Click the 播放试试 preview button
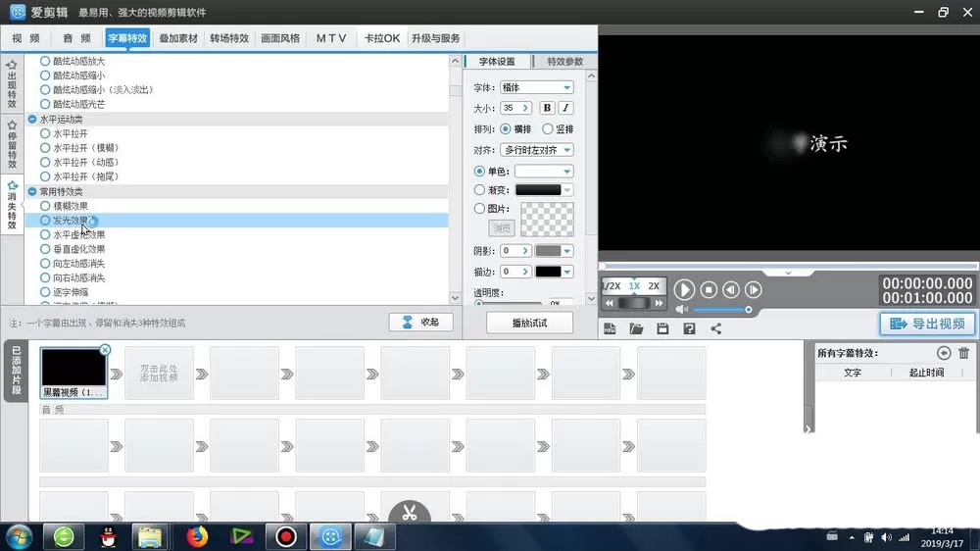 click(x=529, y=323)
